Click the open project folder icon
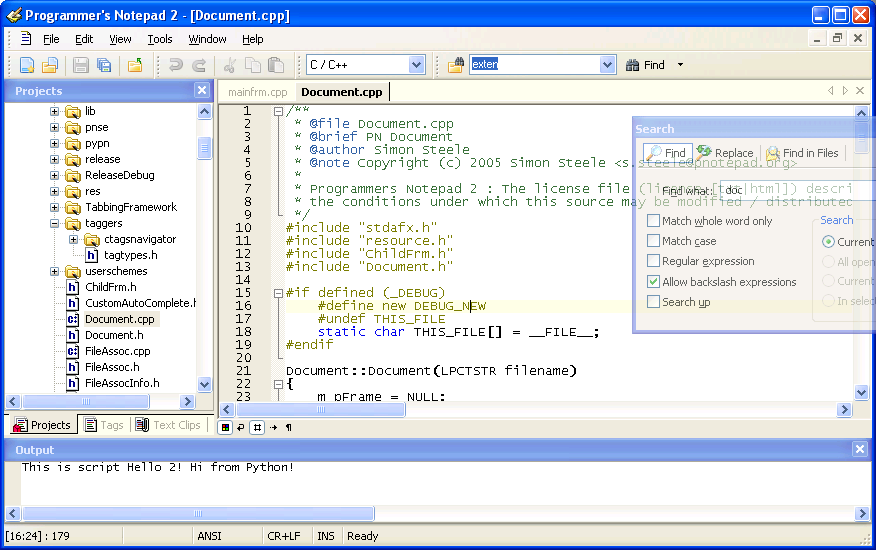Viewport: 876px width, 550px height. coord(135,65)
